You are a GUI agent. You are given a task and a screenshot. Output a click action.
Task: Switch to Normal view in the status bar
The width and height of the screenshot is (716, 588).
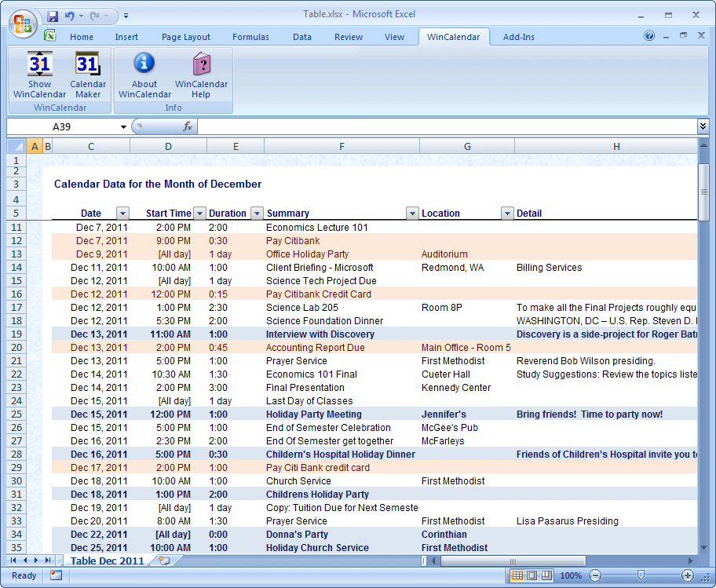(515, 575)
